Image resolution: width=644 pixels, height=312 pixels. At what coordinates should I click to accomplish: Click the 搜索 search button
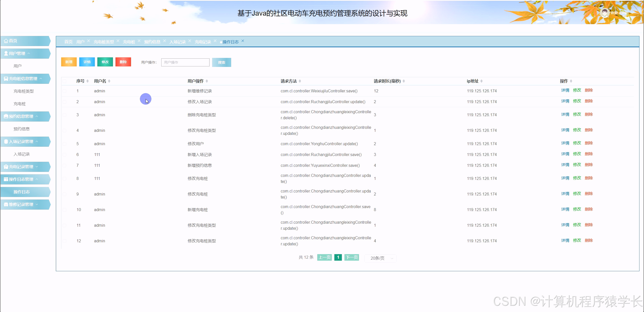pos(221,62)
